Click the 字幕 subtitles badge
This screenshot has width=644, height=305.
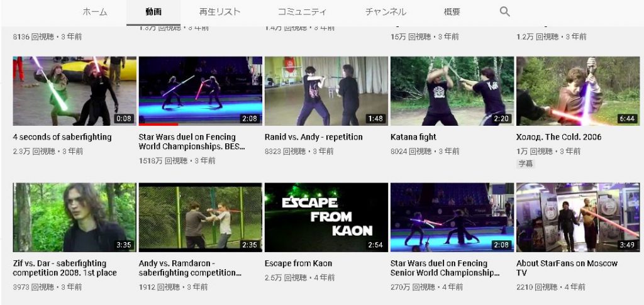(x=526, y=164)
